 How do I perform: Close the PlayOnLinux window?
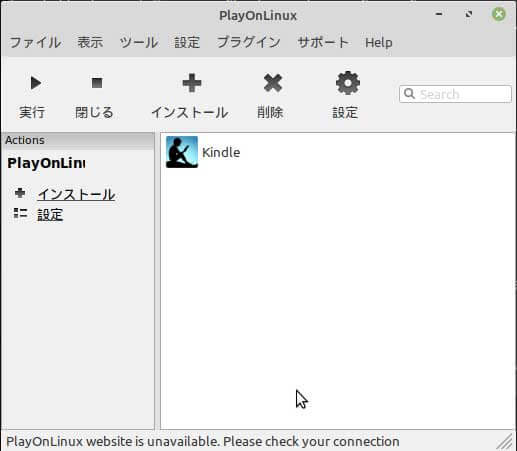coord(499,14)
